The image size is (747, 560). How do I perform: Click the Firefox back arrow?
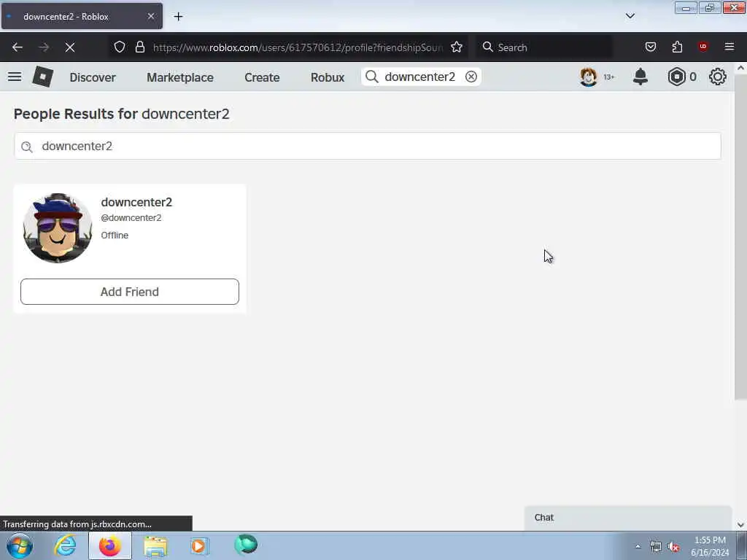[18, 47]
